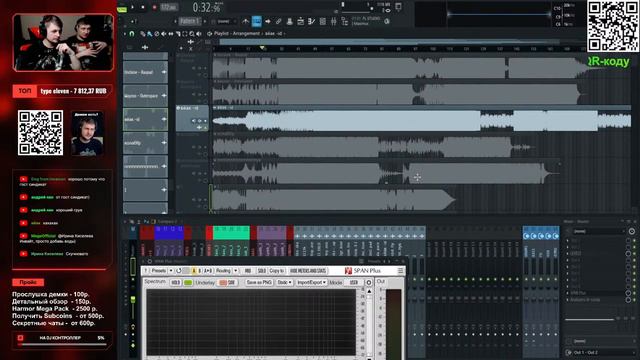Click the SPAN MID button
Screen dimensions: 640x360
[248, 271]
